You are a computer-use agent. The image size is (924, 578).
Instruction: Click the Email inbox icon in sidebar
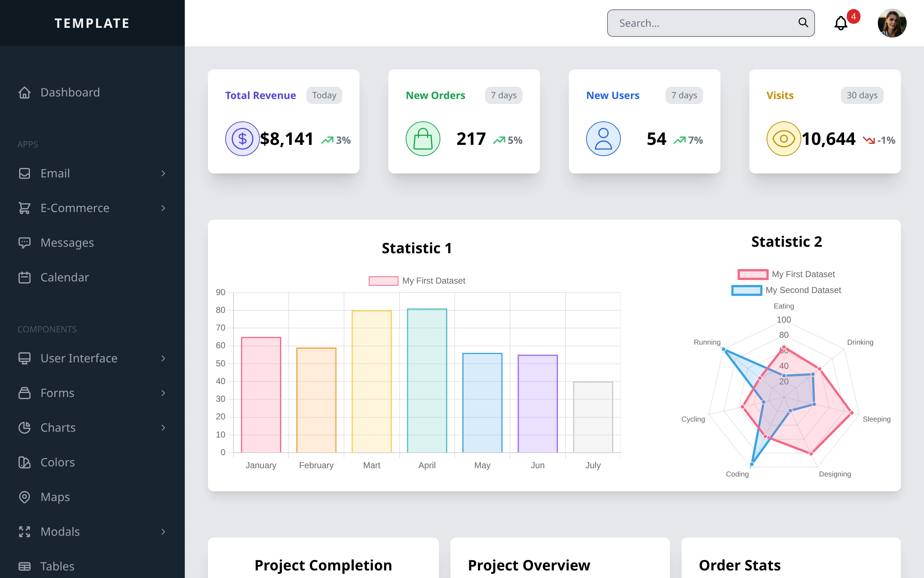[x=25, y=173]
